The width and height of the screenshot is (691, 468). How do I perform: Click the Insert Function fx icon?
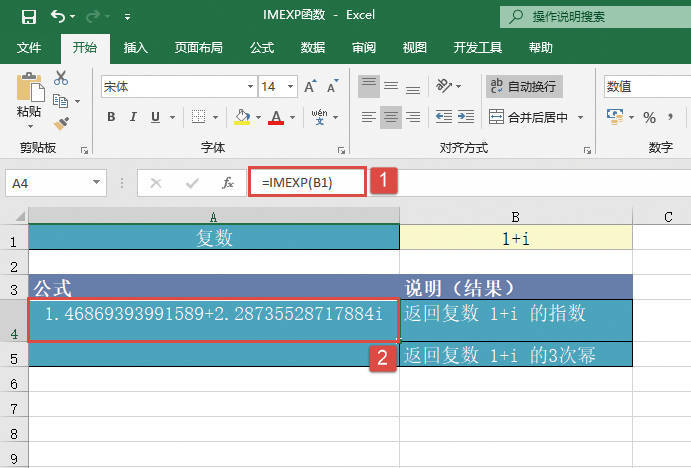(x=227, y=183)
